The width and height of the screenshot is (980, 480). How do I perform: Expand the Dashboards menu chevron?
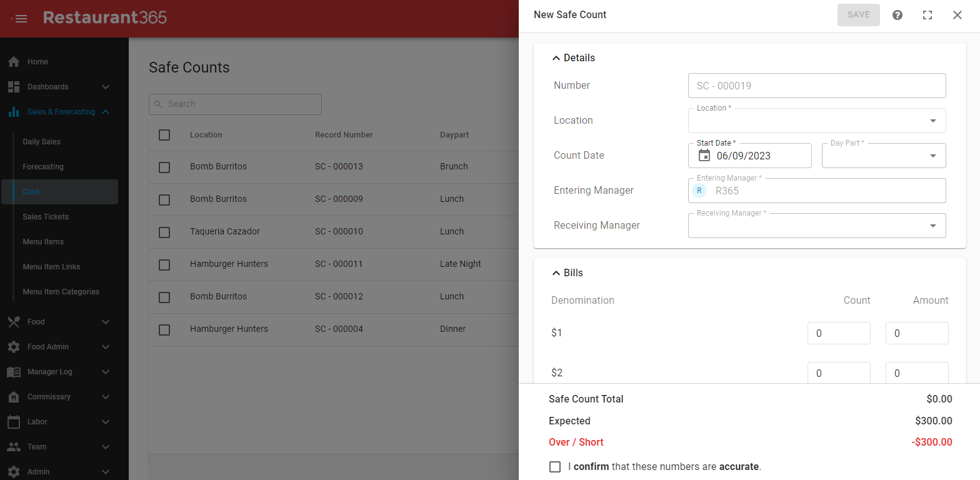106,87
